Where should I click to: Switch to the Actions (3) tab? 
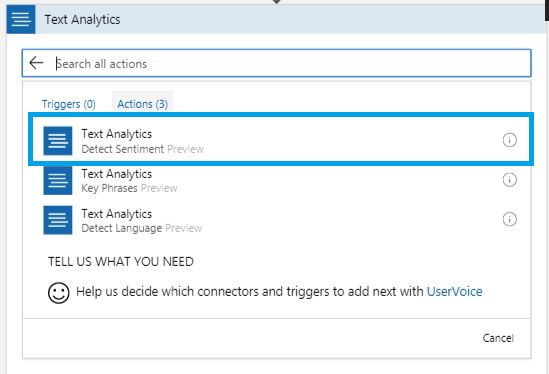[x=143, y=104]
